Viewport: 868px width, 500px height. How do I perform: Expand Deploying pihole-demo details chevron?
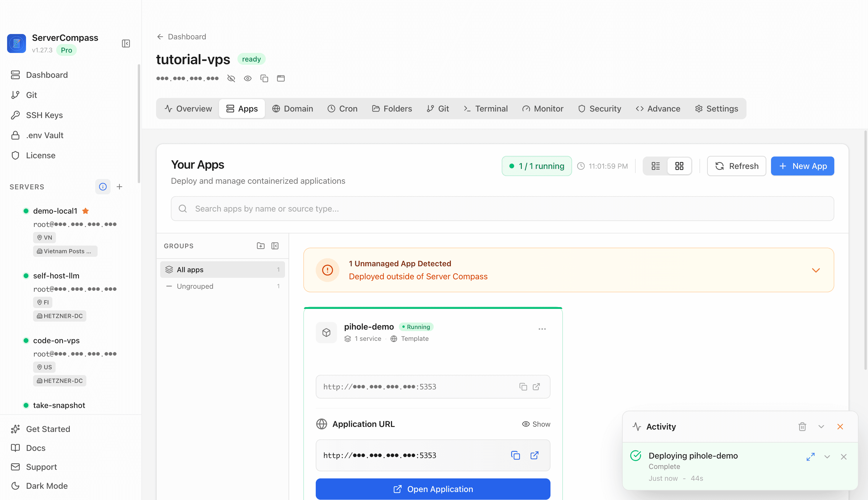click(x=827, y=457)
